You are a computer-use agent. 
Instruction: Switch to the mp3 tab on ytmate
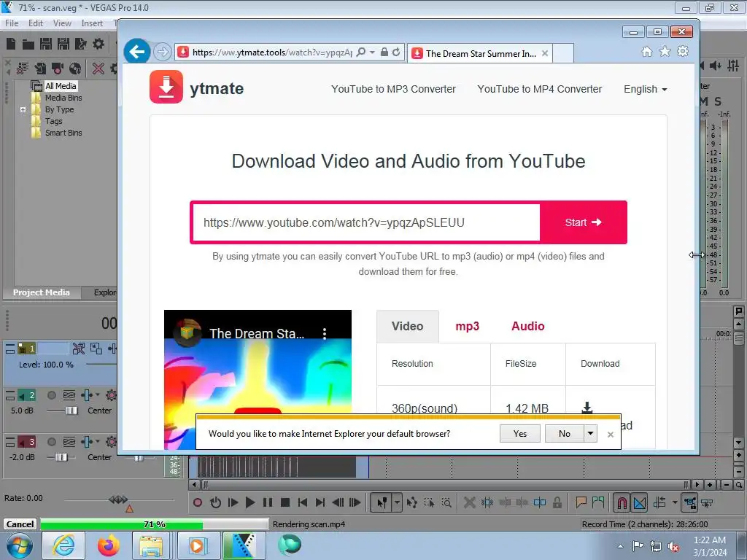pos(468,326)
